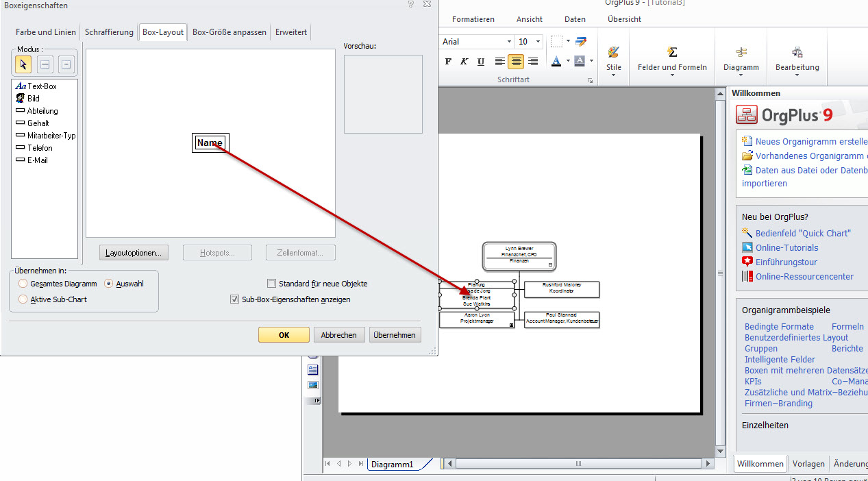Click the bold F formatting icon
Viewport: 868px width, 481px height.
click(x=448, y=62)
